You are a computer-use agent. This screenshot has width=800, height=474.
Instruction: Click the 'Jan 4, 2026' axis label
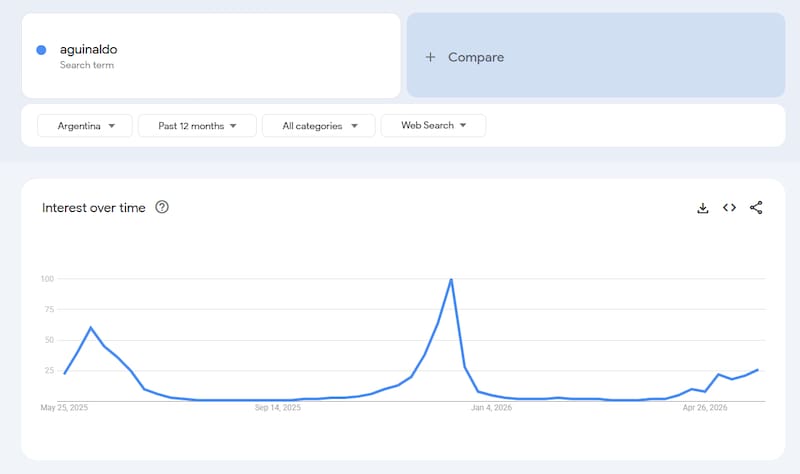pyautogui.click(x=491, y=408)
